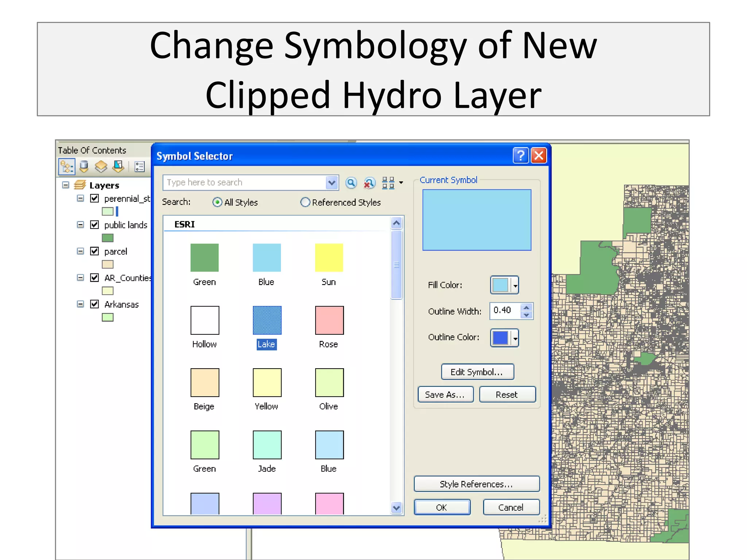The width and height of the screenshot is (747, 560).
Task: Click the symbol list scroll up arrow
Action: point(396,222)
